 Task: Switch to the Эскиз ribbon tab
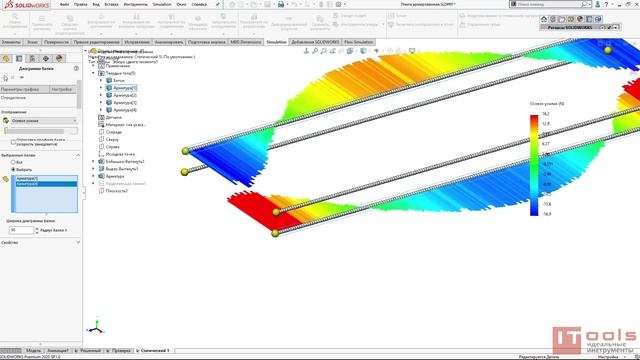click(32, 42)
